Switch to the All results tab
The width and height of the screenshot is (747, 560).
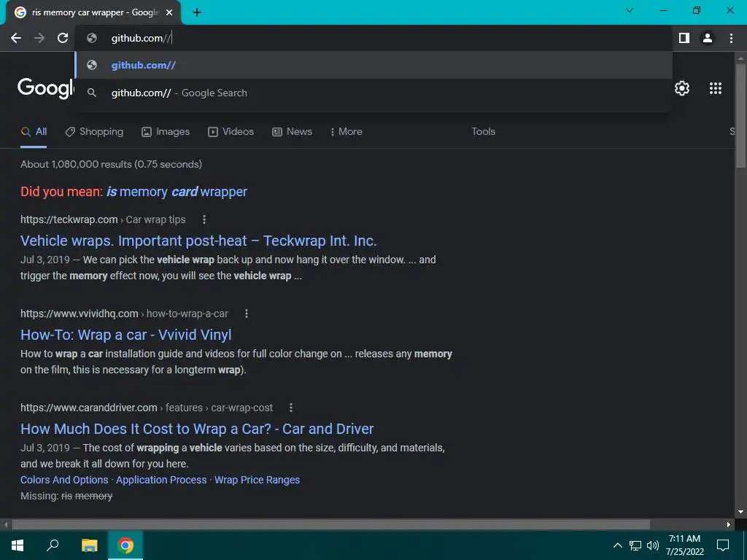click(34, 132)
